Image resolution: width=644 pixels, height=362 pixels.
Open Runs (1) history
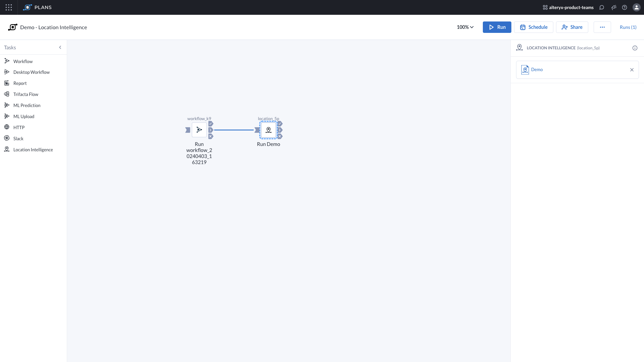(x=628, y=27)
